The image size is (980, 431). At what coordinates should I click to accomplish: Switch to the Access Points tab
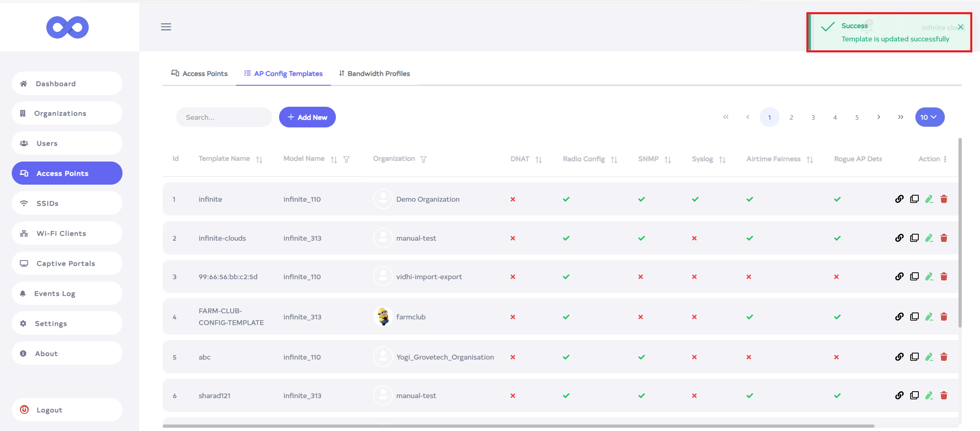point(200,73)
